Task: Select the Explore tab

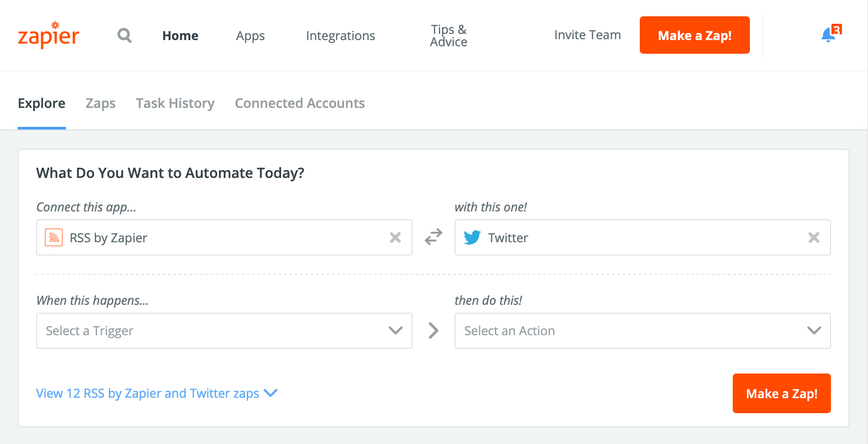Action: click(x=42, y=103)
